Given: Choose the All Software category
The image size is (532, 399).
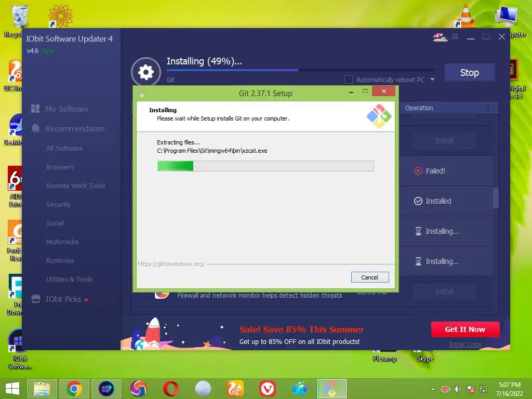Looking at the screenshot, I should [64, 148].
